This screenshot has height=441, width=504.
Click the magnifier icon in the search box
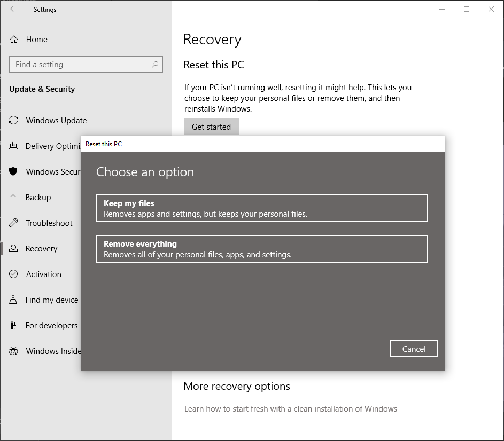155,65
